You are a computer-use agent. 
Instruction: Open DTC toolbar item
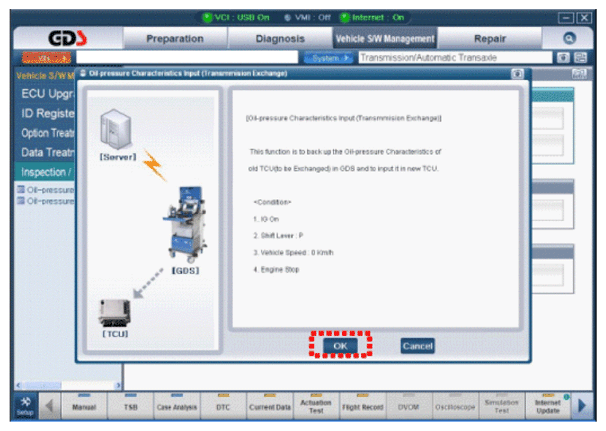pyautogui.click(x=223, y=406)
